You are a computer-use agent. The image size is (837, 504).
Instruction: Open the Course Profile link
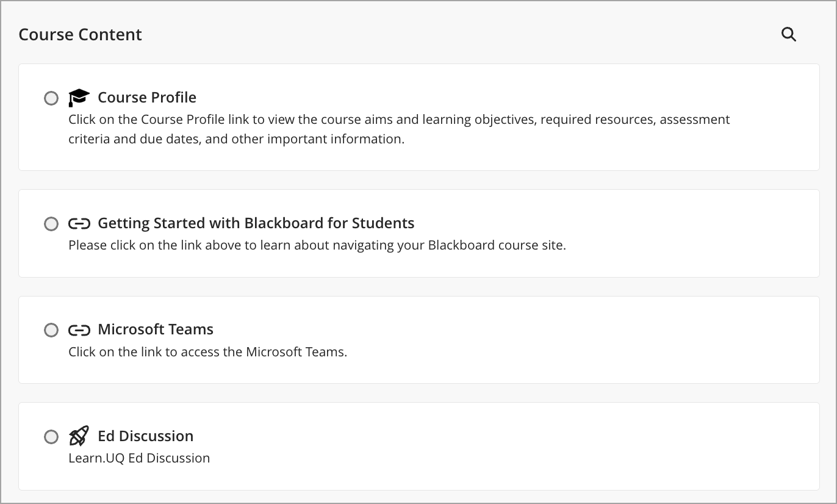[146, 97]
